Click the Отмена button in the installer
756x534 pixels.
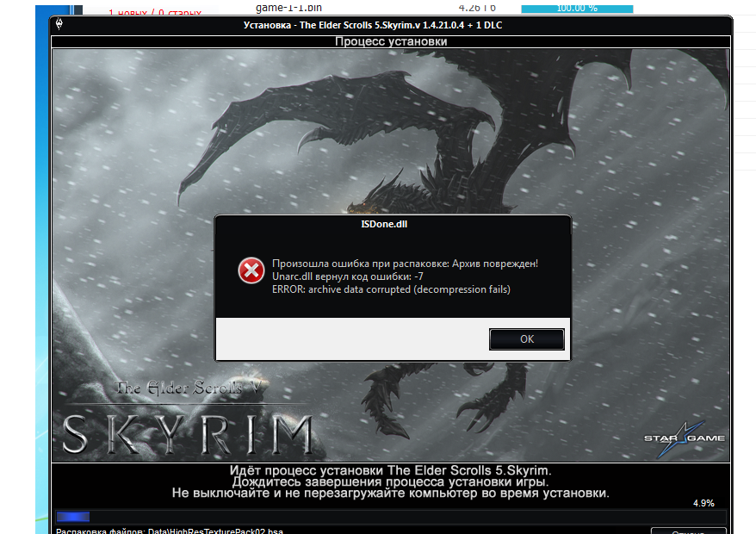click(x=689, y=531)
